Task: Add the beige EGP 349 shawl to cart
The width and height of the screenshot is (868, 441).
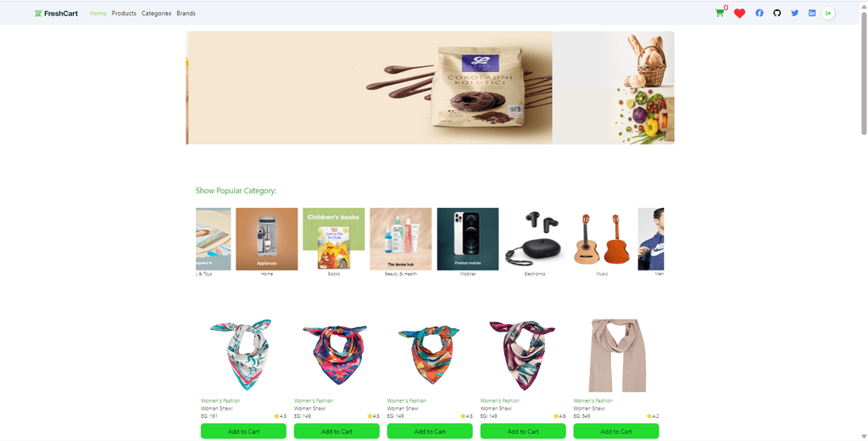Action: click(x=616, y=431)
